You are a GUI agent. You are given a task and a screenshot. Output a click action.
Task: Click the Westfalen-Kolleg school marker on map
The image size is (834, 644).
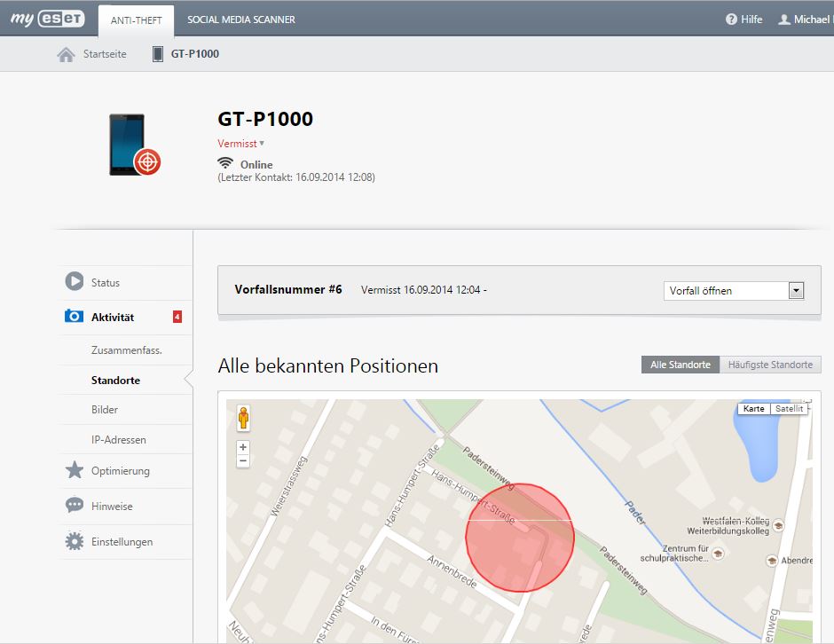click(778, 525)
